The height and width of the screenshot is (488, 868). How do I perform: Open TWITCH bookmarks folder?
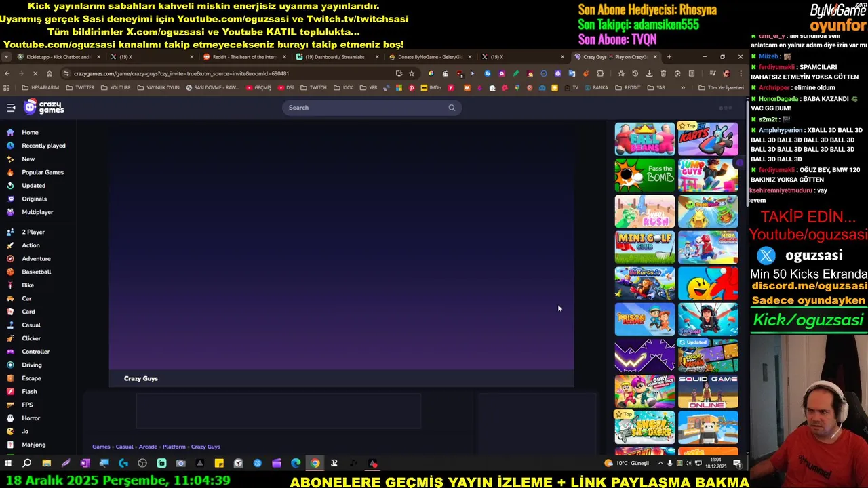313,87
